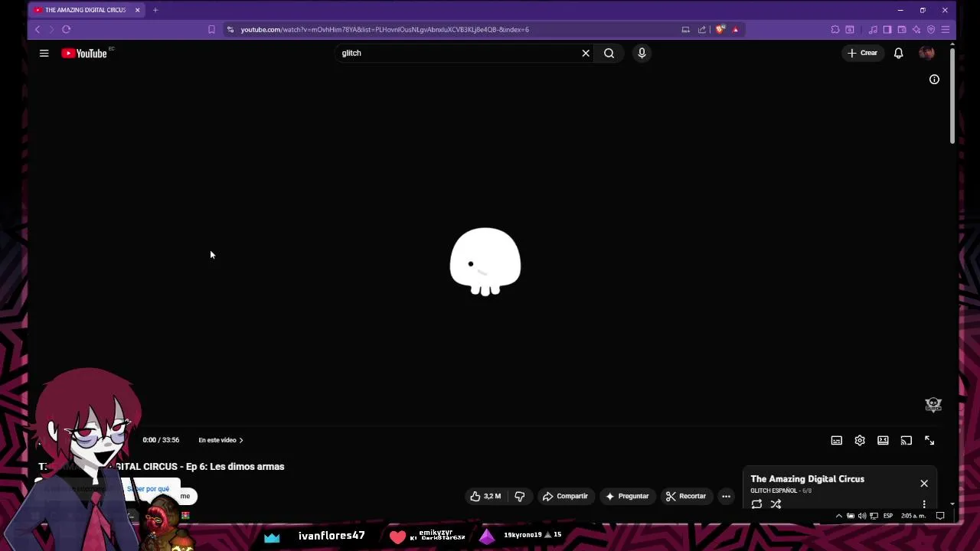Click the Recortar clip button
The height and width of the screenshot is (551, 980).
click(686, 496)
